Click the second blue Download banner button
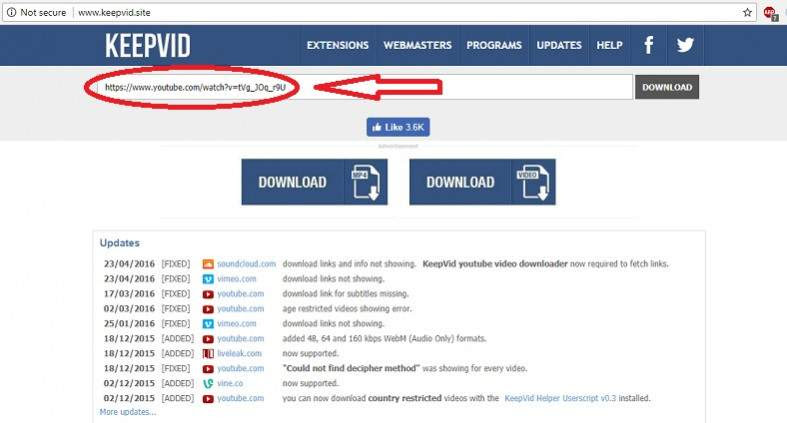The image size is (787, 423). [x=482, y=182]
